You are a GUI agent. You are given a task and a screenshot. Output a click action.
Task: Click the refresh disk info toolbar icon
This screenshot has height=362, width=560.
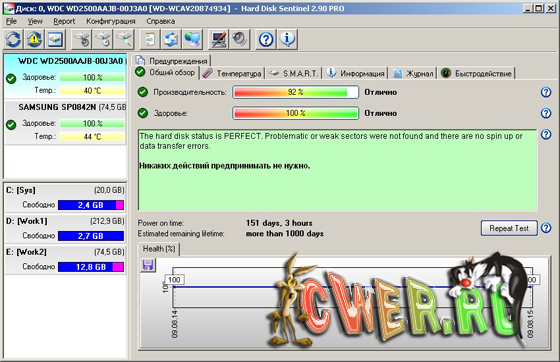(14, 39)
